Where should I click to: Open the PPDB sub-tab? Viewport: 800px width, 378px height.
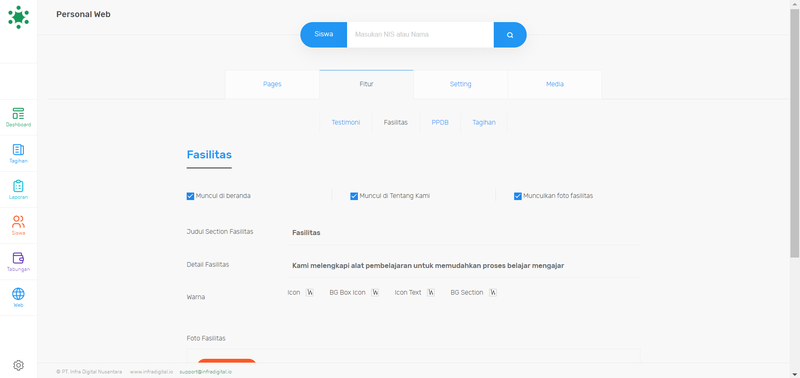440,122
